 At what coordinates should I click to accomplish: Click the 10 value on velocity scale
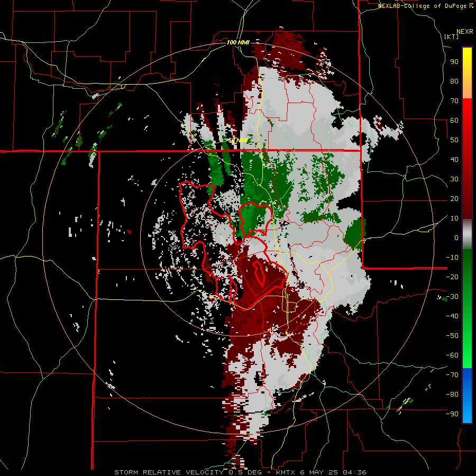pyautogui.click(x=454, y=218)
